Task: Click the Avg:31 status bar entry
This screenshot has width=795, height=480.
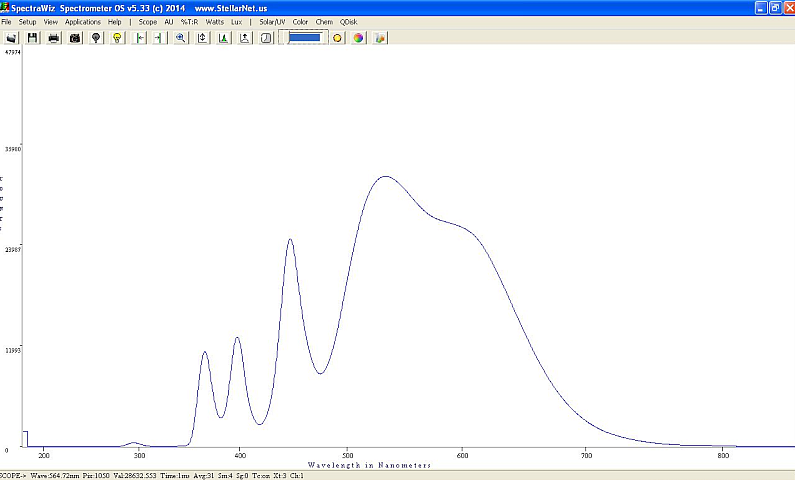Action: pos(204,476)
